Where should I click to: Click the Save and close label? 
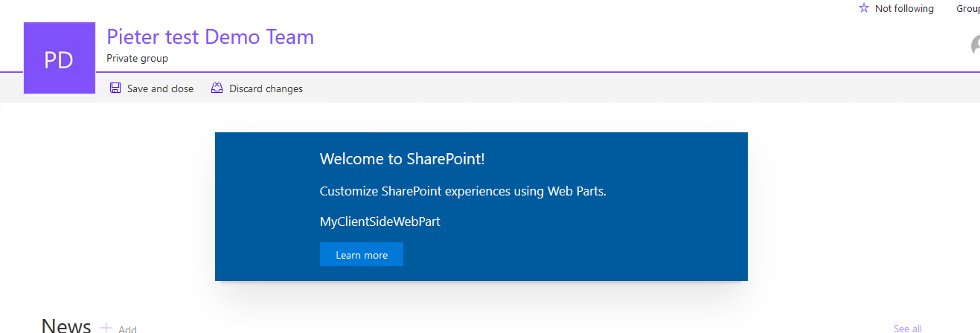pyautogui.click(x=160, y=88)
